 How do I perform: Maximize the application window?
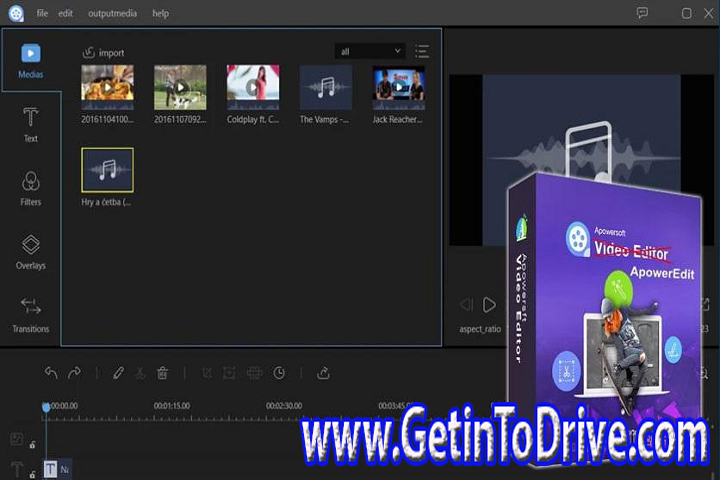(686, 13)
